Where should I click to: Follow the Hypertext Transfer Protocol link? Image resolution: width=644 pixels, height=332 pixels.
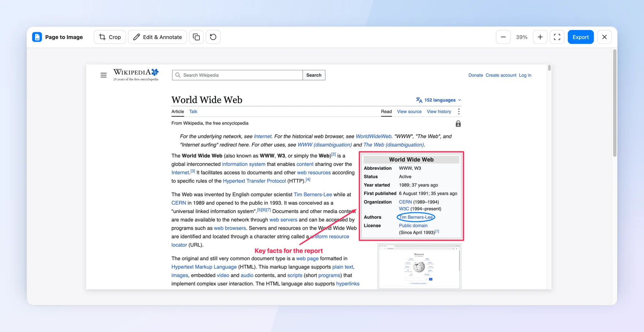[254, 181]
